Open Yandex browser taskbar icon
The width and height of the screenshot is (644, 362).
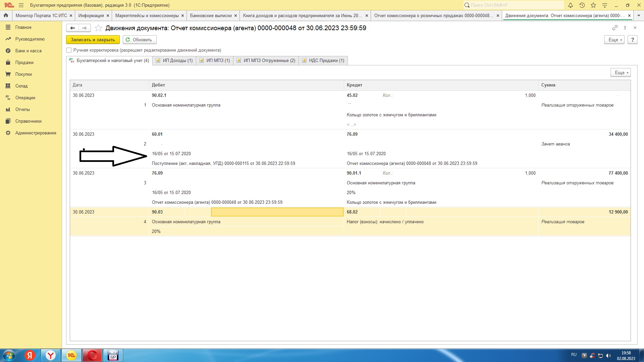51,356
